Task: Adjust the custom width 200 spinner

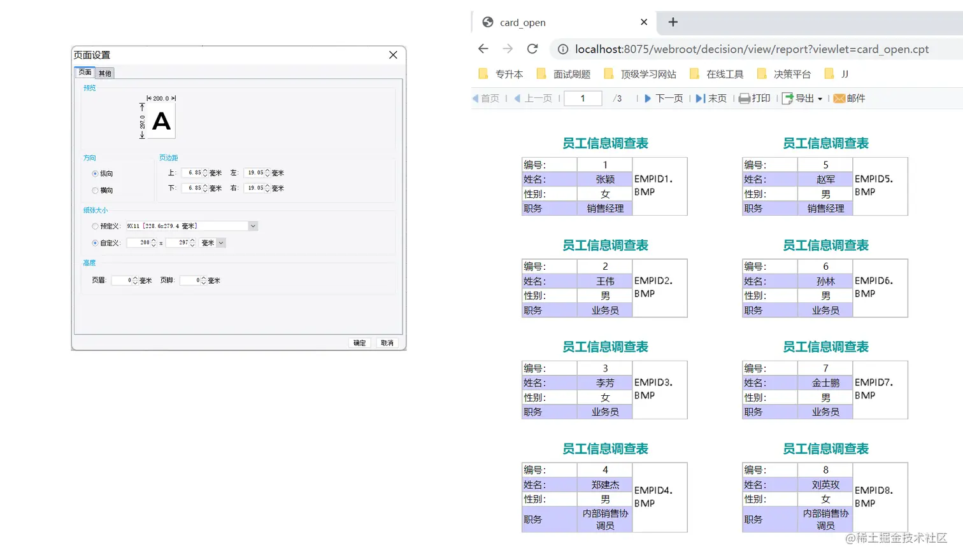Action: pyautogui.click(x=153, y=242)
